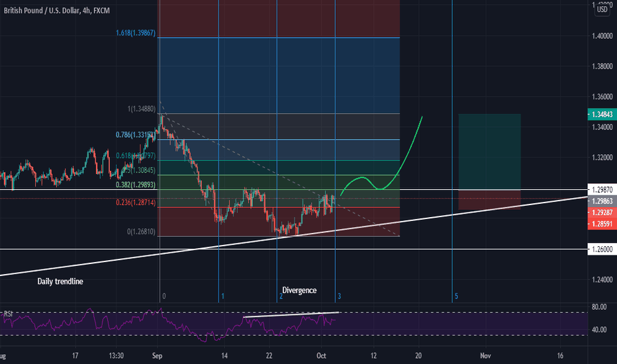Screen dimensions: 617x364
Task: Select the 1.29870 white price label
Action: (602, 190)
